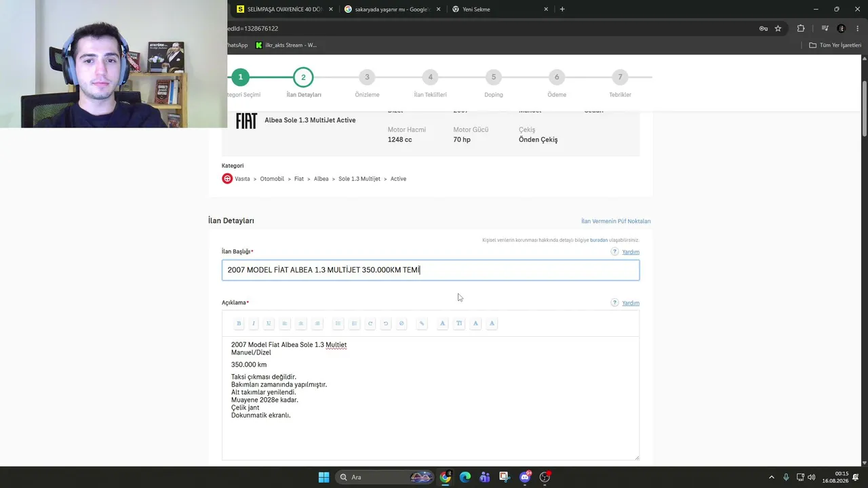The height and width of the screenshot is (488, 868).
Task: Select step 5 Doping
Action: (494, 77)
